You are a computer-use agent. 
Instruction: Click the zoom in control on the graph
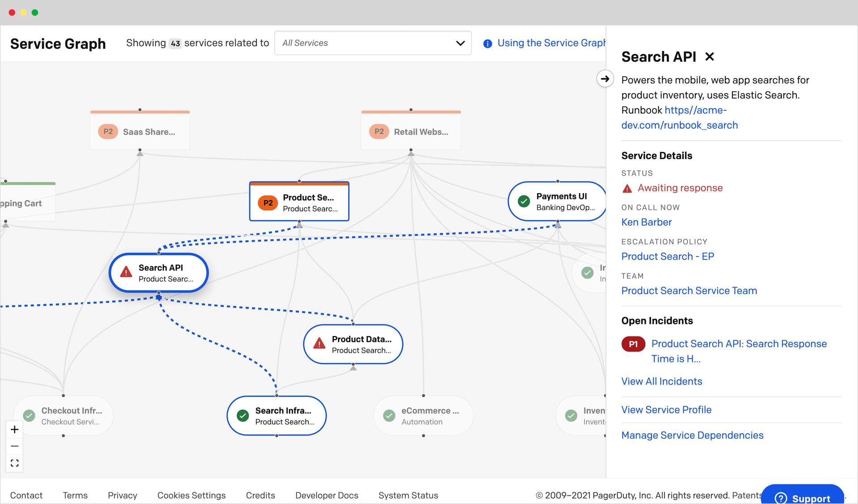[14, 429]
